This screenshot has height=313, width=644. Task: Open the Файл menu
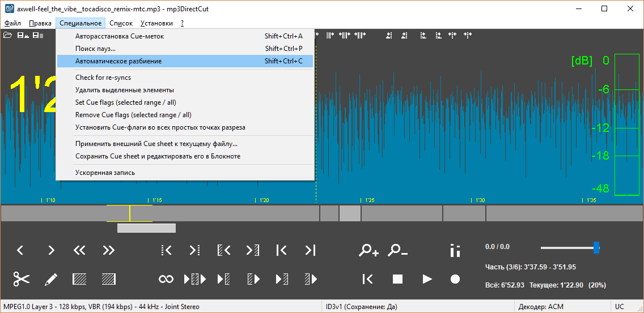click(x=12, y=23)
